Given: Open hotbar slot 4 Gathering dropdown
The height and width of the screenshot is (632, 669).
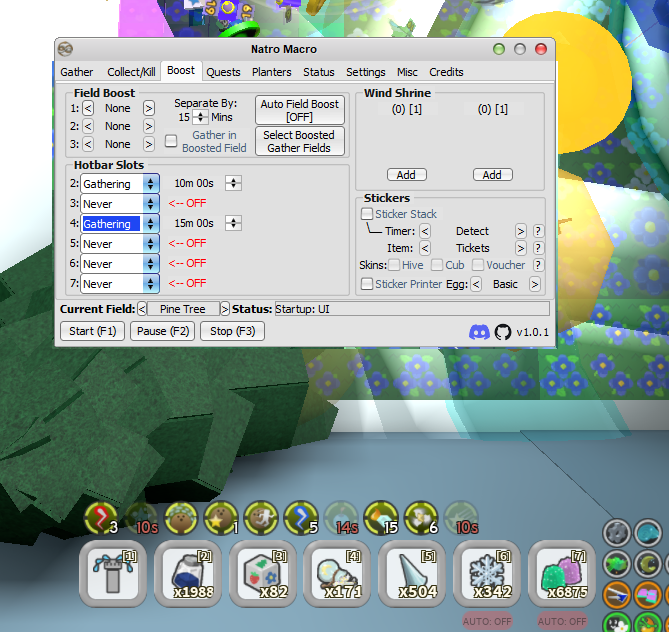Looking at the screenshot, I should (120, 224).
